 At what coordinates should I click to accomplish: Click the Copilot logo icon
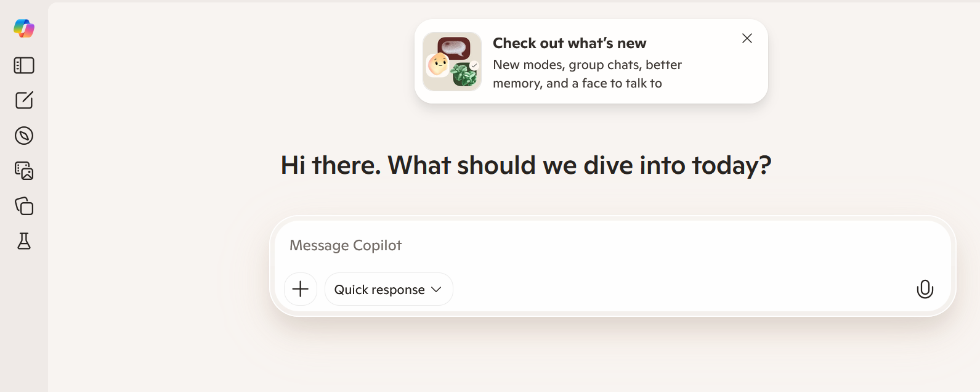pyautogui.click(x=23, y=28)
